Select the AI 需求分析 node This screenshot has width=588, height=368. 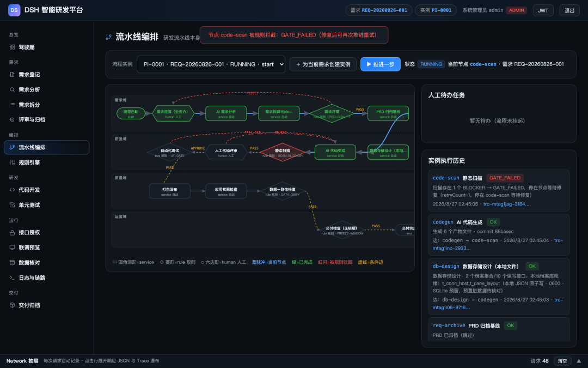(226, 113)
